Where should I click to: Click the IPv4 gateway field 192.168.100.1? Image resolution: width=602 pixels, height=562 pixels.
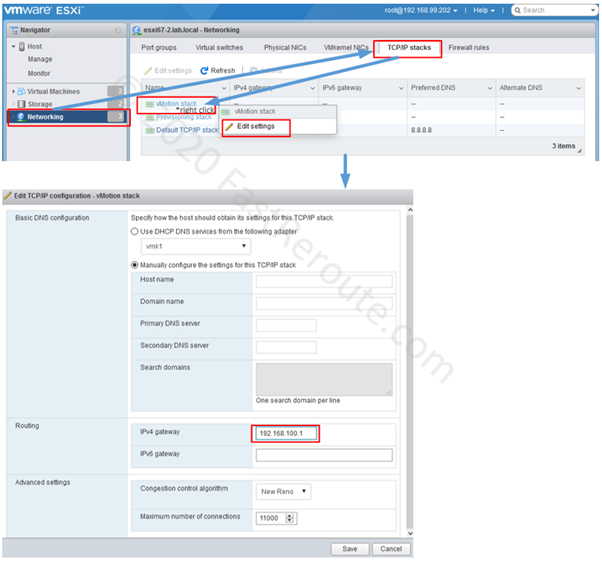(x=286, y=433)
